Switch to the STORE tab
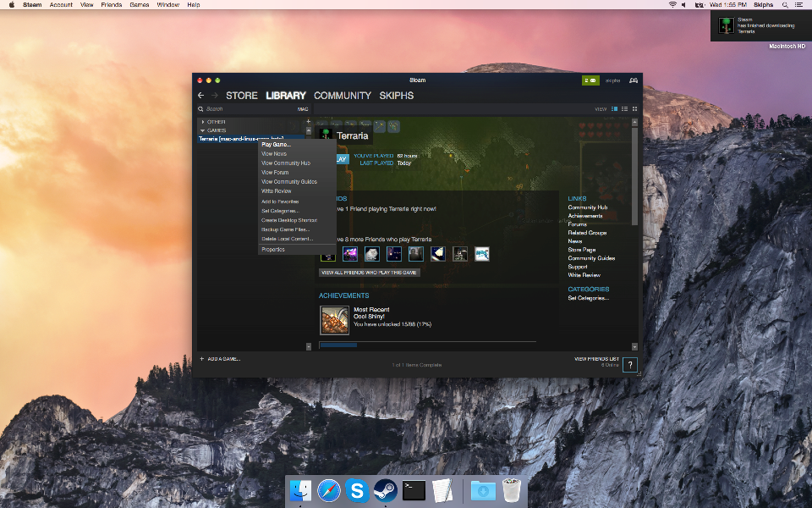Viewport: 812px width, 508px height. (x=242, y=96)
